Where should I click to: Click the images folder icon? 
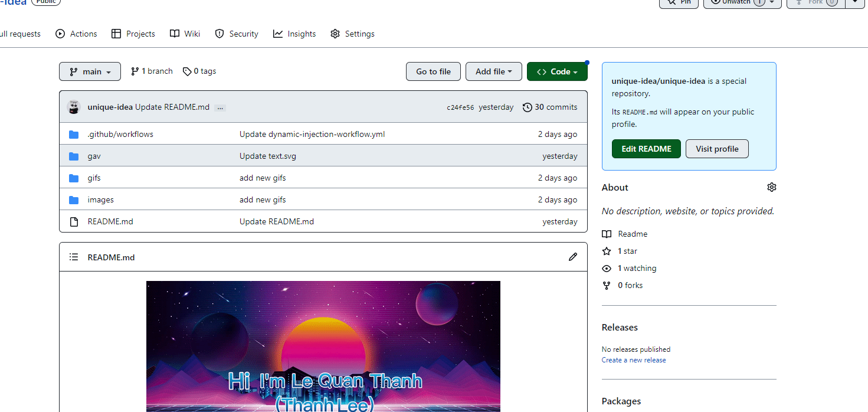pos(74,200)
